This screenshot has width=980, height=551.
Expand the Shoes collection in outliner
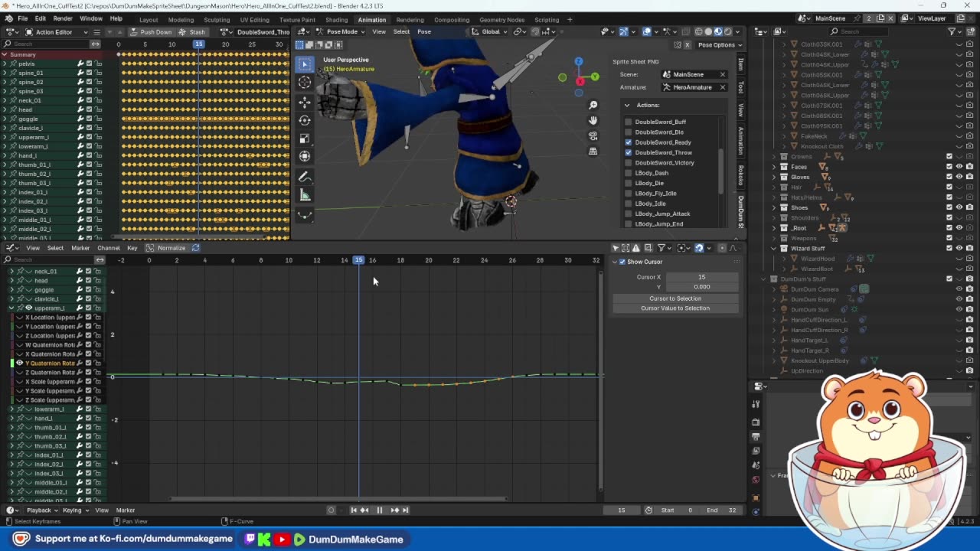774,207
